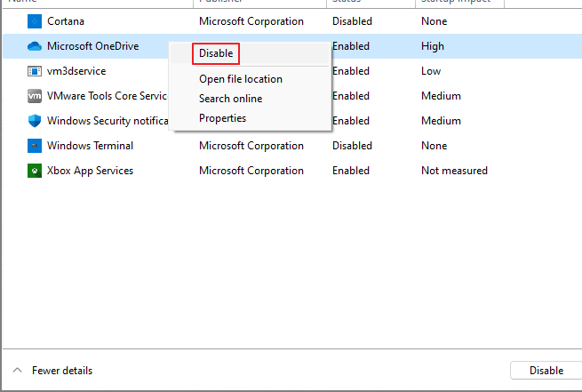Viewport: 582px width, 392px height.
Task: Click the Xbox App Services icon
Action: point(35,171)
